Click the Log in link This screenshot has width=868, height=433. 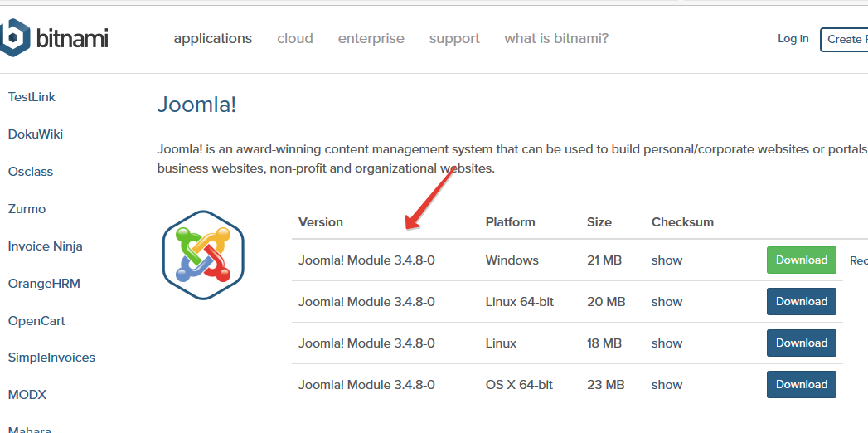click(793, 38)
